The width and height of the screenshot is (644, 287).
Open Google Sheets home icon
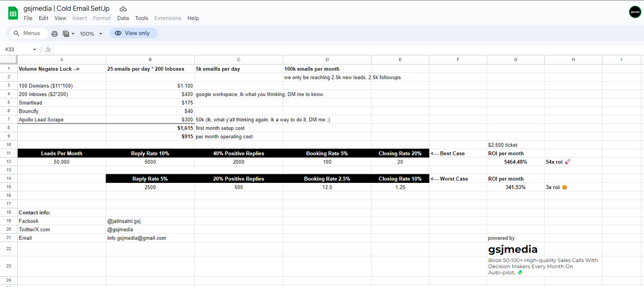coord(12,13)
